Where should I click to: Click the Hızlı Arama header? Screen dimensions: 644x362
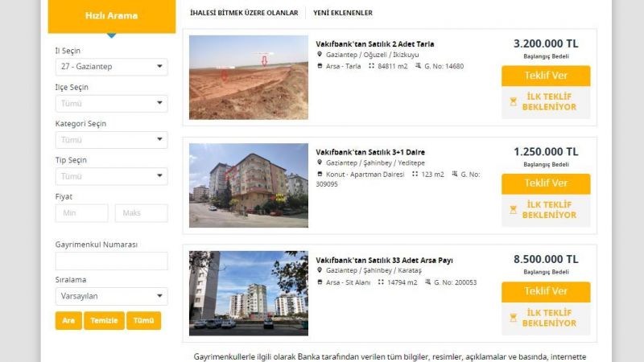click(x=111, y=16)
